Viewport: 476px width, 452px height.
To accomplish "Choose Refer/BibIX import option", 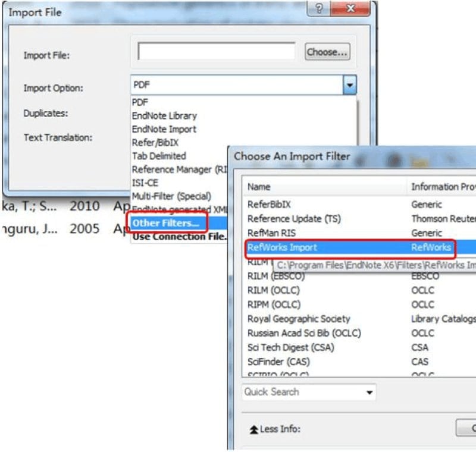I will coord(155,143).
